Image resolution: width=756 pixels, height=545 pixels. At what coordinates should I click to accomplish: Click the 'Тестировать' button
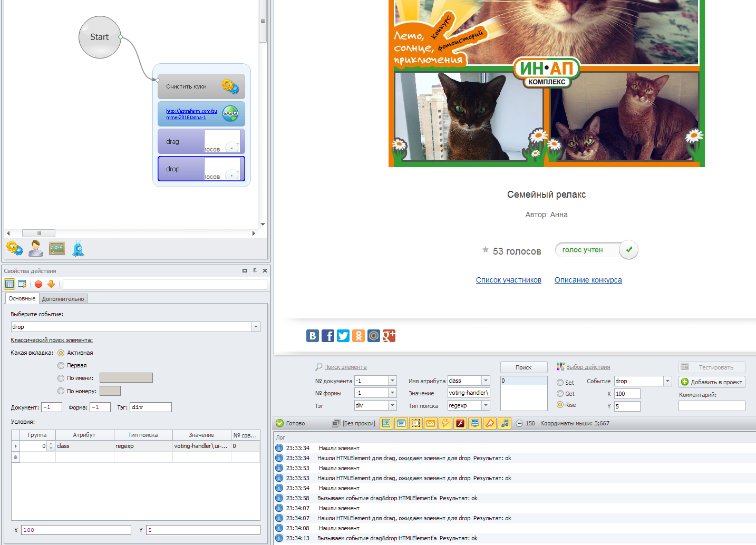712,367
